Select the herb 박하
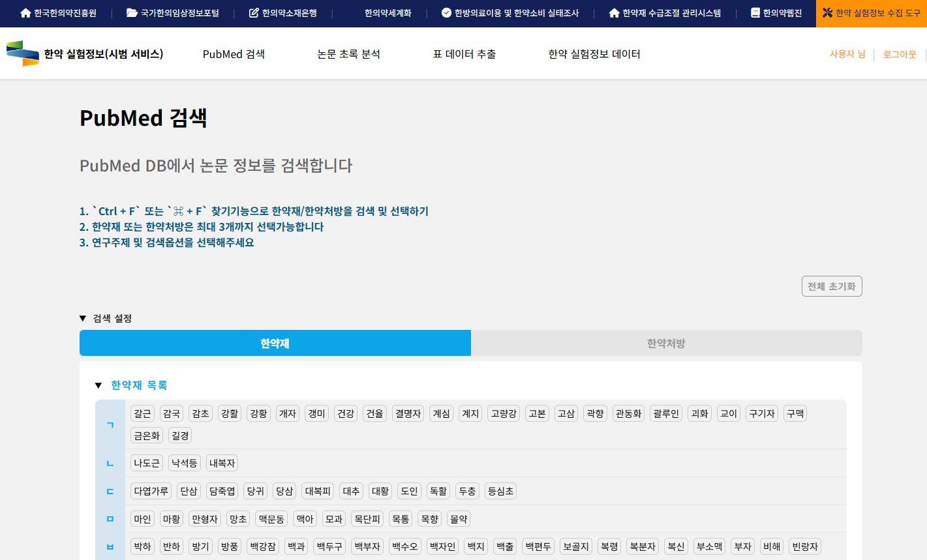 [142, 546]
